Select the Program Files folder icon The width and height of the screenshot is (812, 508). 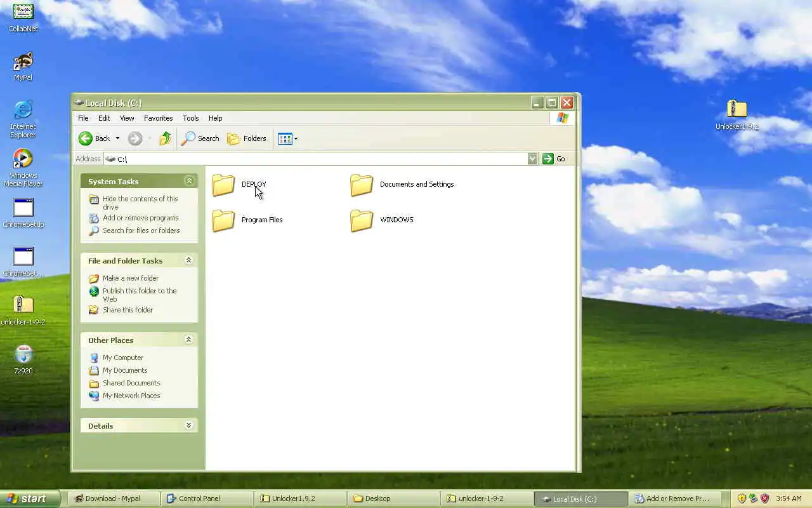point(223,220)
